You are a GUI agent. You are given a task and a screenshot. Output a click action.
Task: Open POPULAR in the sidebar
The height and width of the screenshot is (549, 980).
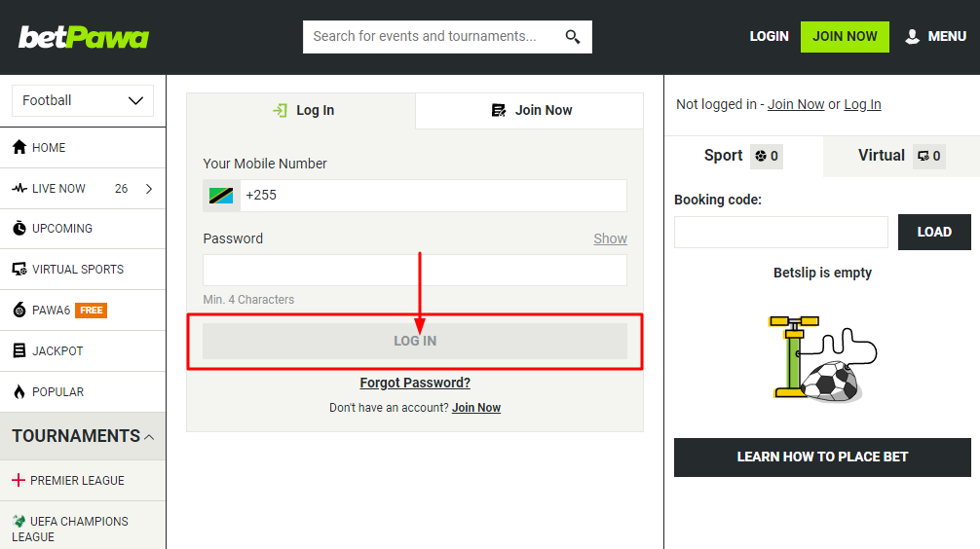coord(83,391)
